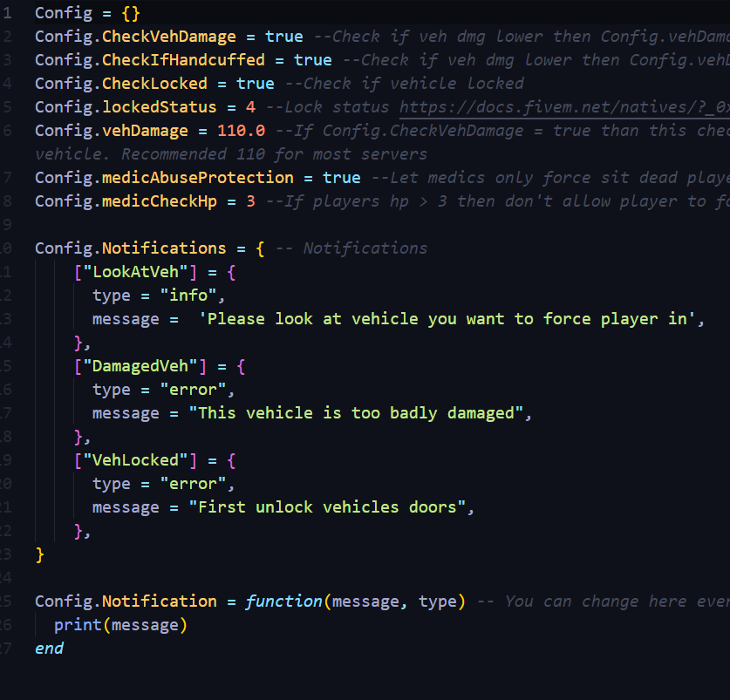Click the true value of Config.CheckLocked
The height and width of the screenshot is (700, 730).
click(256, 84)
